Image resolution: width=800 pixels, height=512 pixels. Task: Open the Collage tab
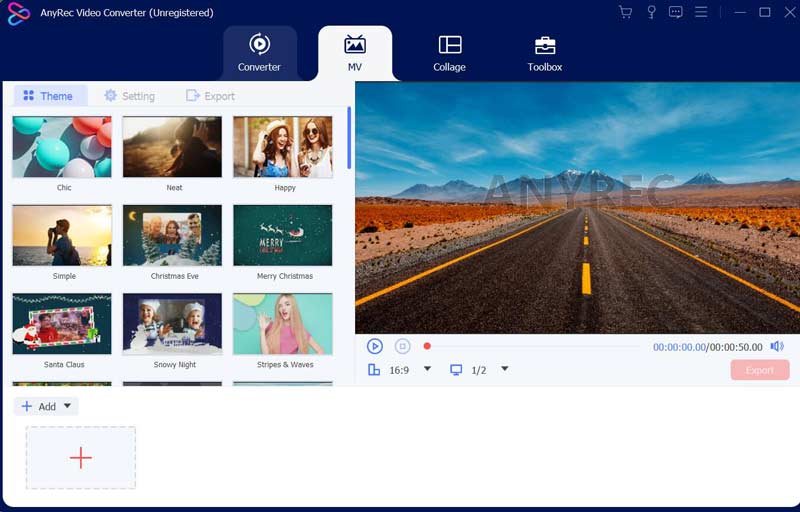[449, 54]
